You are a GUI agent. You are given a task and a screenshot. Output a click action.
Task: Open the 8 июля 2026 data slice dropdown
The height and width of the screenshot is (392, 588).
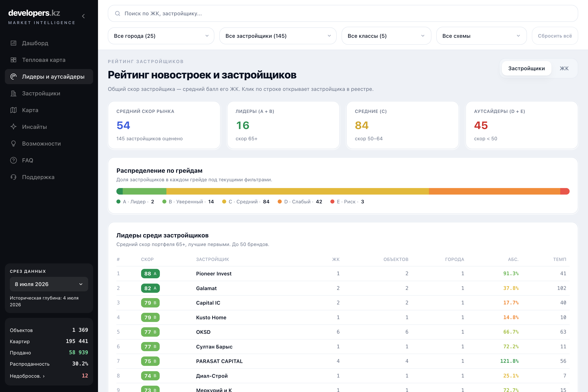pyautogui.click(x=49, y=284)
